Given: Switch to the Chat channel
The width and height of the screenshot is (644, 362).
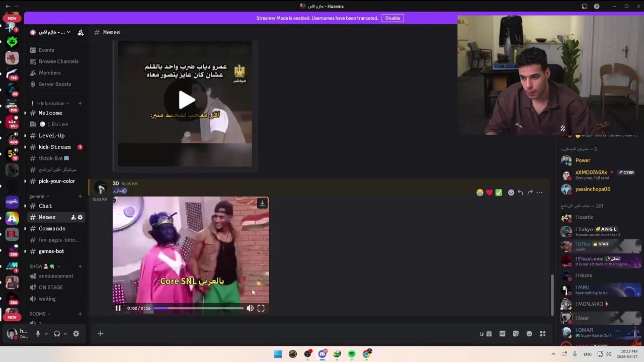Looking at the screenshot, I should pos(55,206).
